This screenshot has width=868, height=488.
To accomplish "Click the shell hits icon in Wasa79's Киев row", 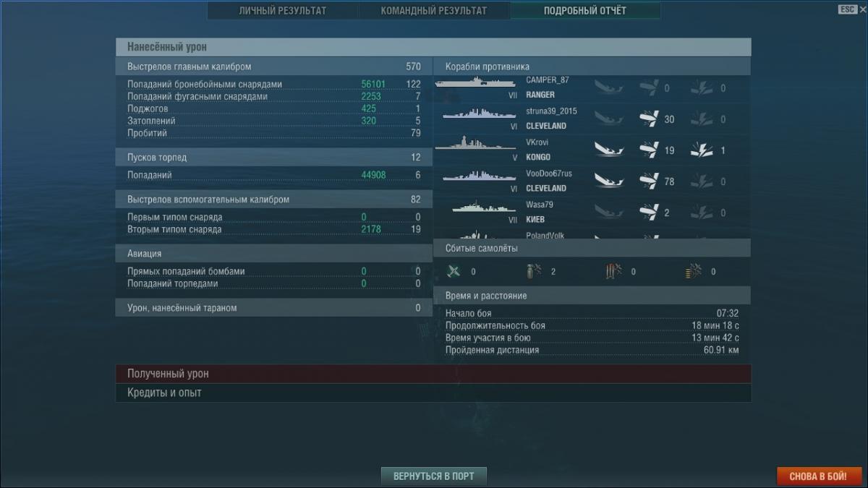I will point(649,213).
